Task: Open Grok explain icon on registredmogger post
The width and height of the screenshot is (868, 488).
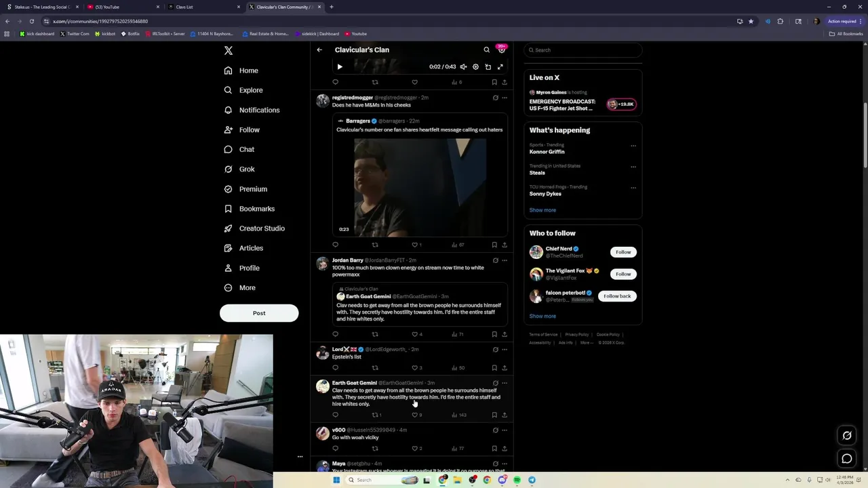Action: 495,98
